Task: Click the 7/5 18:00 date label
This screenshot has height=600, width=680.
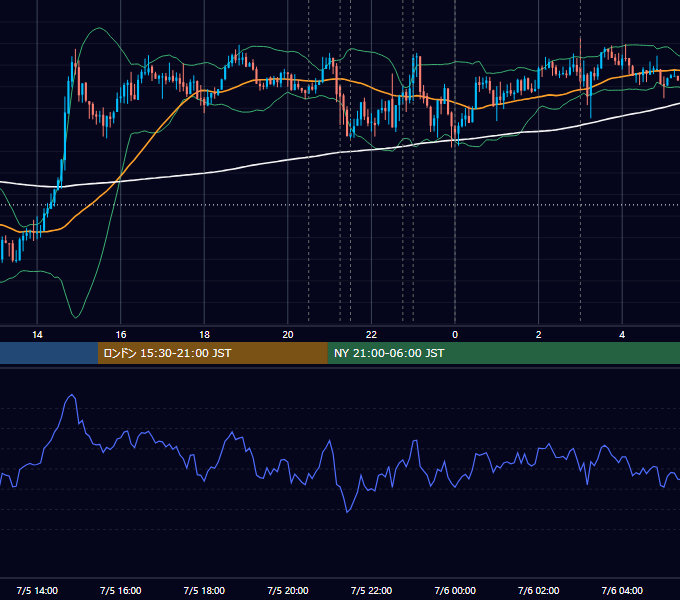Action: (x=204, y=590)
